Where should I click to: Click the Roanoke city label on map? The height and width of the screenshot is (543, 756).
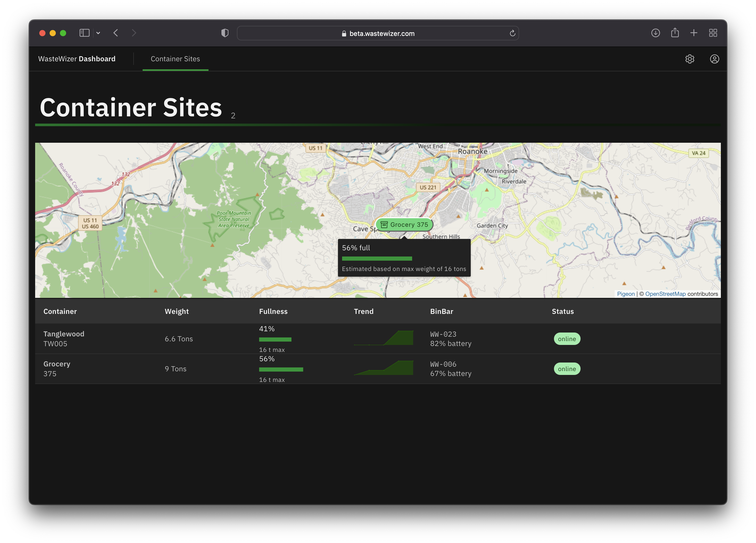(x=472, y=152)
